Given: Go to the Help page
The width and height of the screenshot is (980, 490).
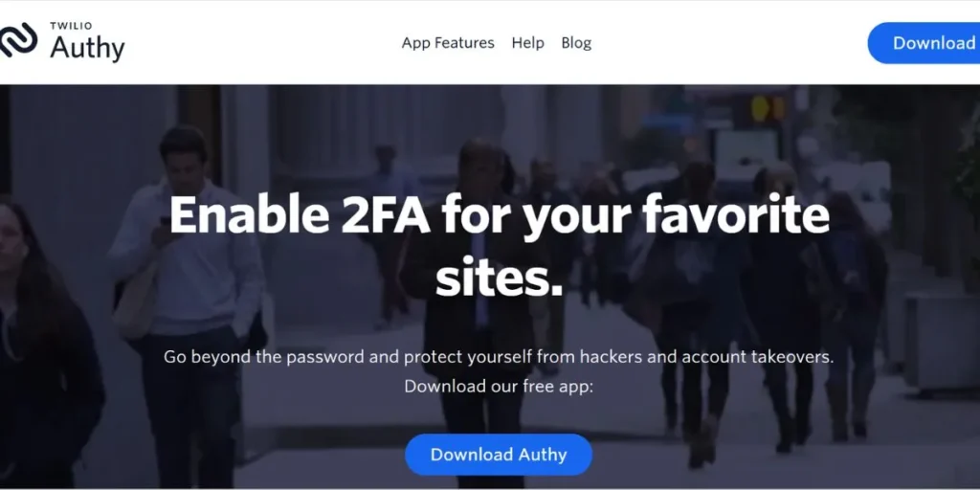Looking at the screenshot, I should tap(527, 42).
